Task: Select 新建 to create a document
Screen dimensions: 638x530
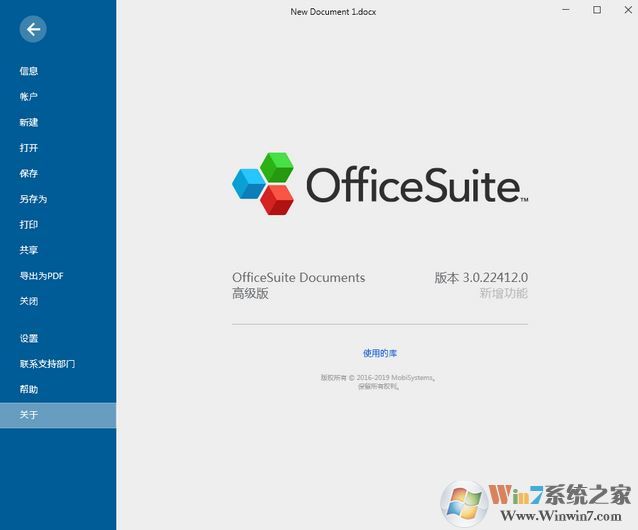Action: (x=28, y=122)
